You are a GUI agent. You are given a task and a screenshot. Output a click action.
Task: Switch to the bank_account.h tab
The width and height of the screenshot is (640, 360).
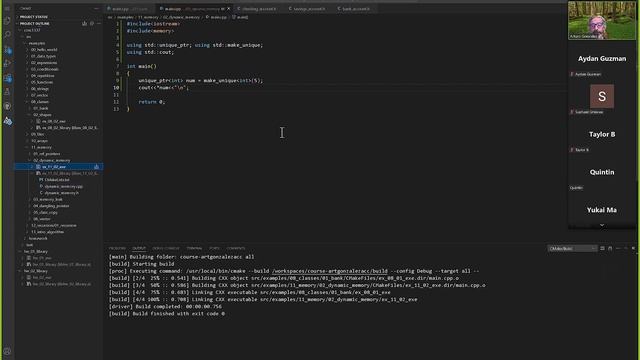click(355, 9)
